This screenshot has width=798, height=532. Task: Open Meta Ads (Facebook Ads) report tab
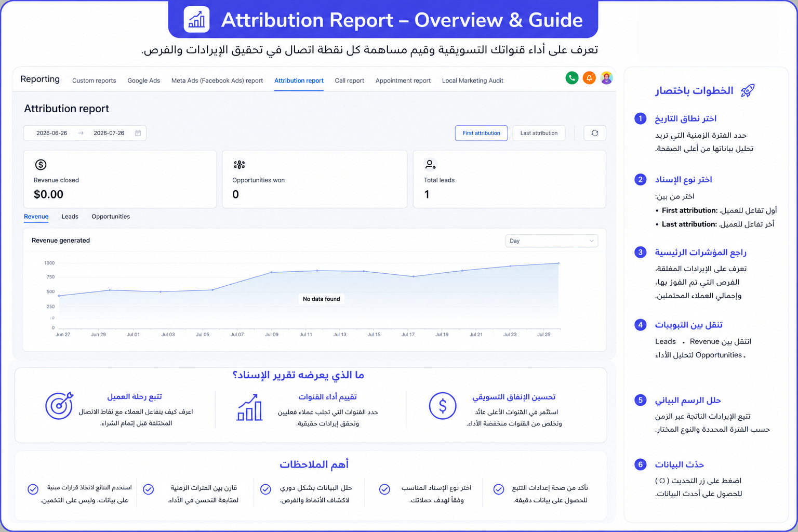click(x=217, y=81)
